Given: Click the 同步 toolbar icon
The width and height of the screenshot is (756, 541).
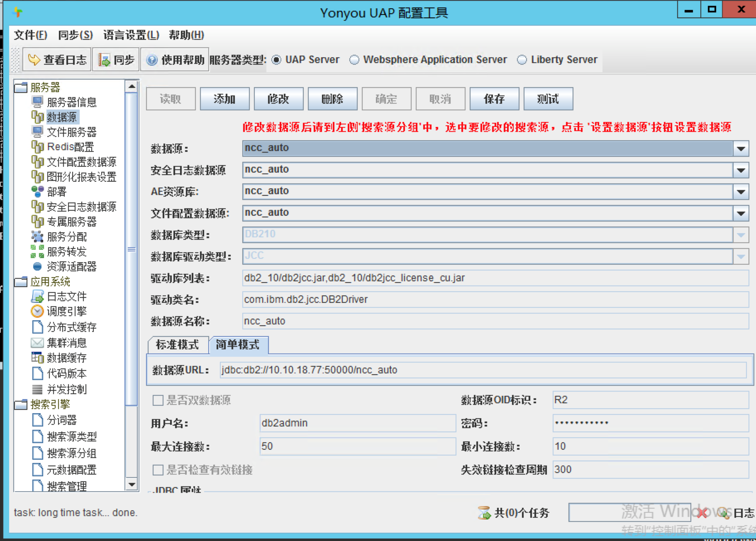Looking at the screenshot, I should 104,60.
